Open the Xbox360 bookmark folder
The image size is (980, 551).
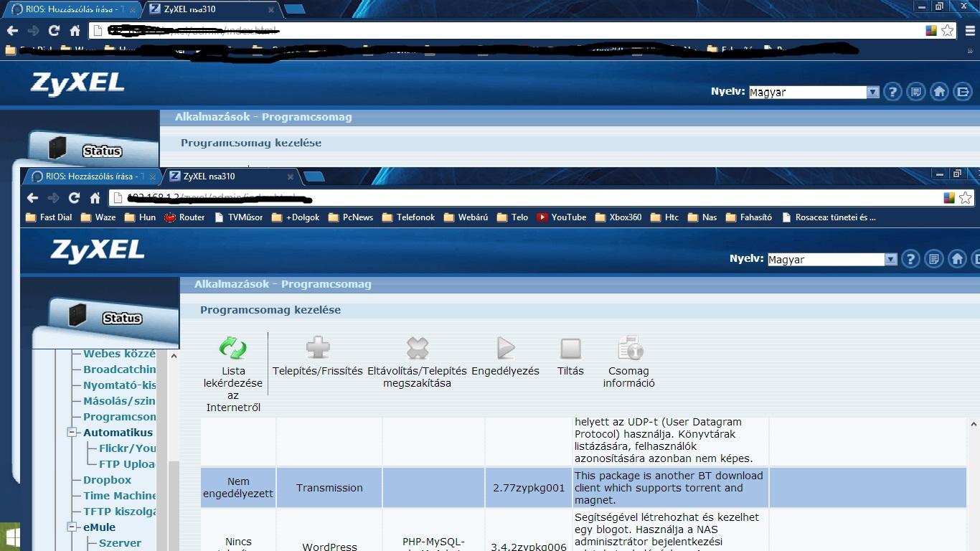click(618, 217)
